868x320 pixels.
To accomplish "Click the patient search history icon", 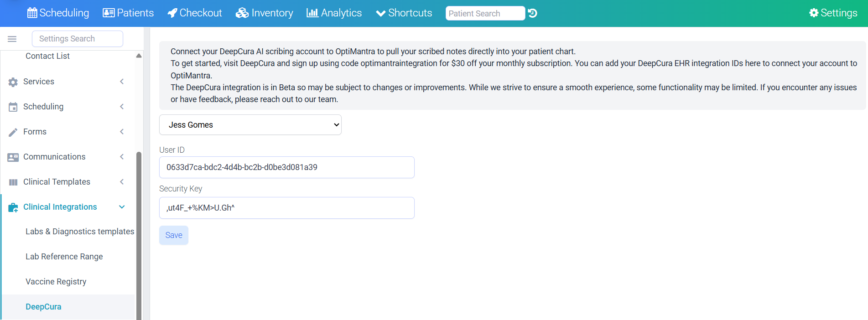I will tap(532, 13).
